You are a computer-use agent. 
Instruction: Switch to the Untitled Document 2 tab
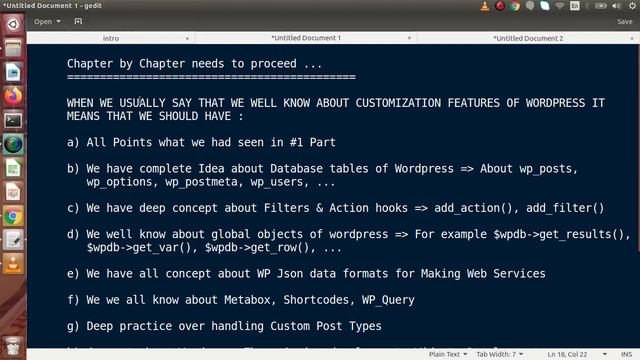(528, 38)
